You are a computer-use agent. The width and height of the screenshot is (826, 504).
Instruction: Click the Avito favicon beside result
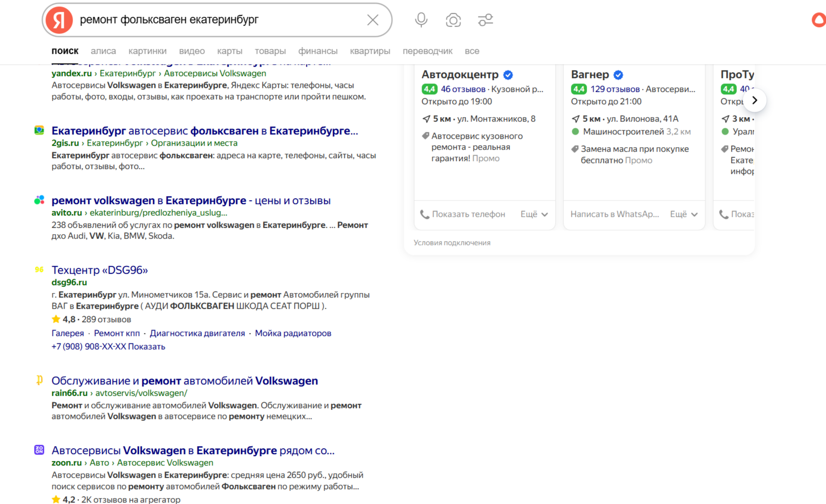(x=39, y=200)
